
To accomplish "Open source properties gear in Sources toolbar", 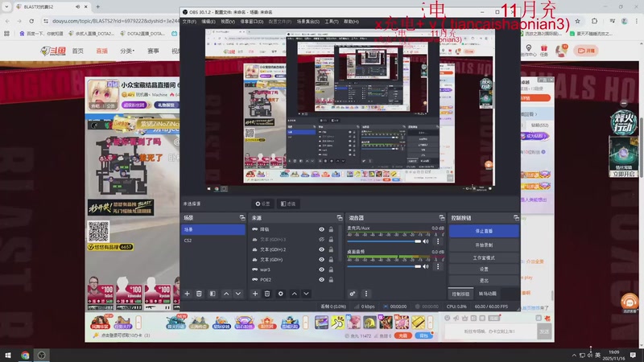I will click(x=281, y=294).
